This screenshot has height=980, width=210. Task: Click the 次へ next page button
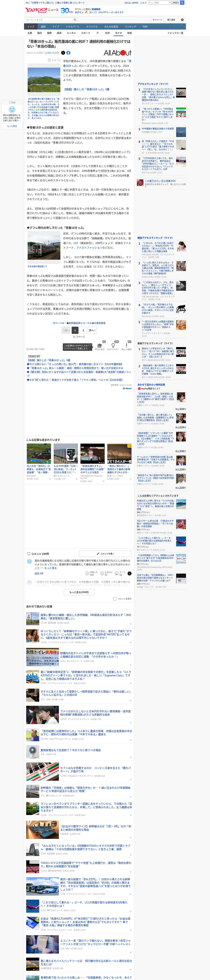coord(92,330)
